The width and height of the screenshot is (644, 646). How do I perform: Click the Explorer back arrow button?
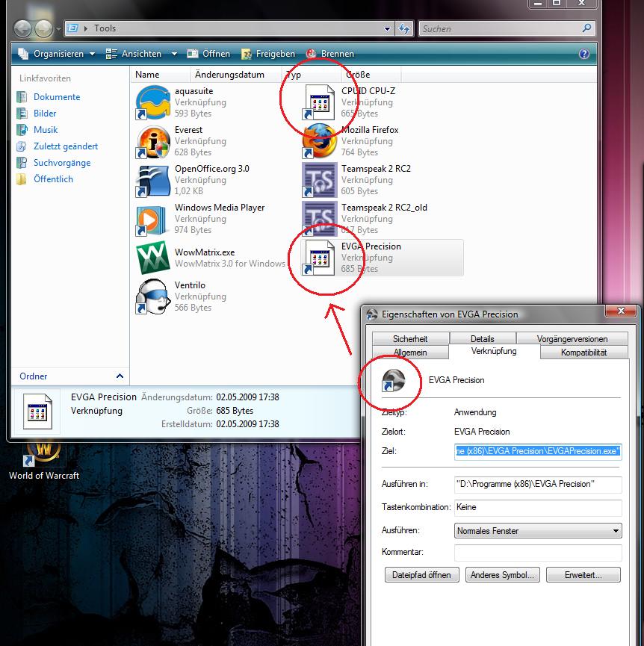[x=23, y=28]
